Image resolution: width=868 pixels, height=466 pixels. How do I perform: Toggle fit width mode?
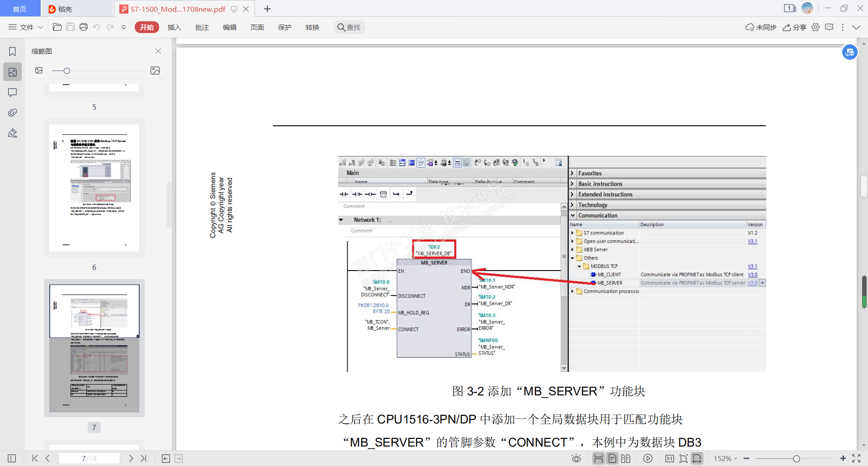point(697,458)
